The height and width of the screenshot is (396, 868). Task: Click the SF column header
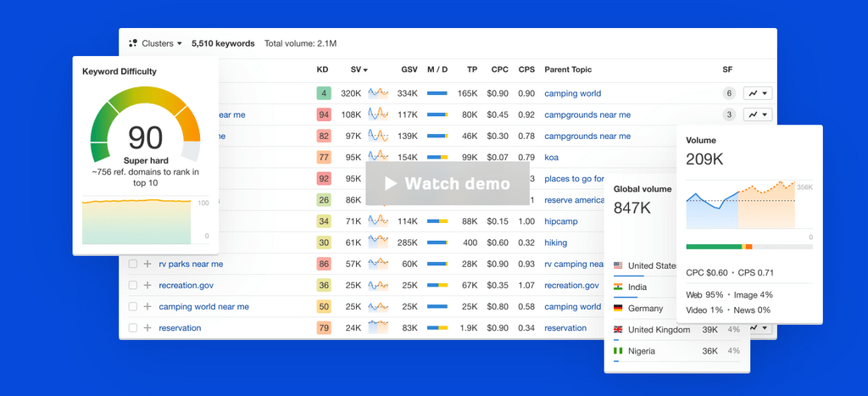pyautogui.click(x=727, y=70)
